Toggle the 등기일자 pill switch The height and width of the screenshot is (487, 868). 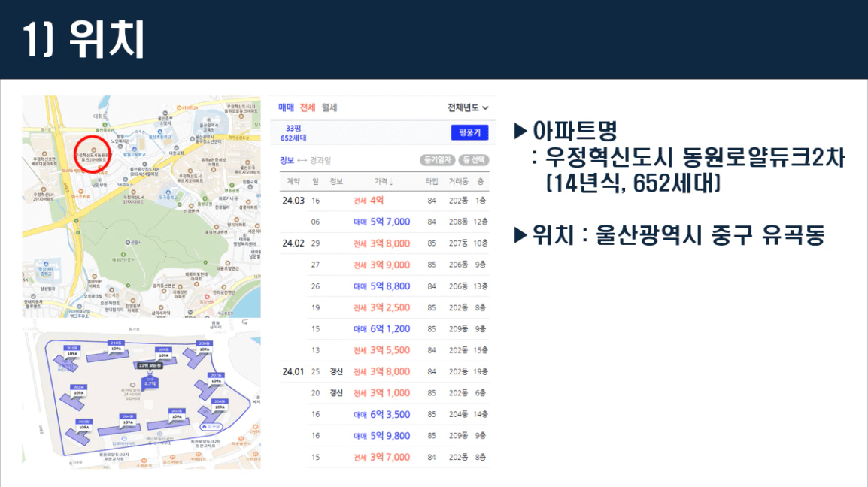[x=437, y=160]
